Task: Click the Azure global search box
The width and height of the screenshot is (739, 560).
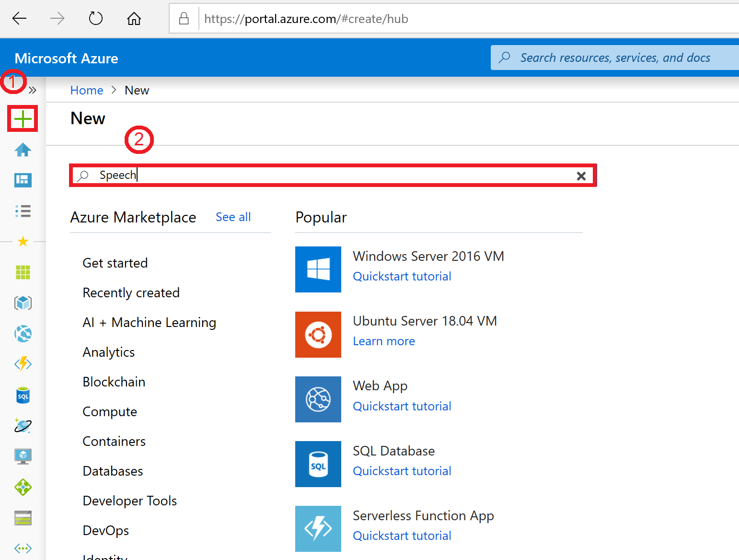Action: tap(615, 58)
